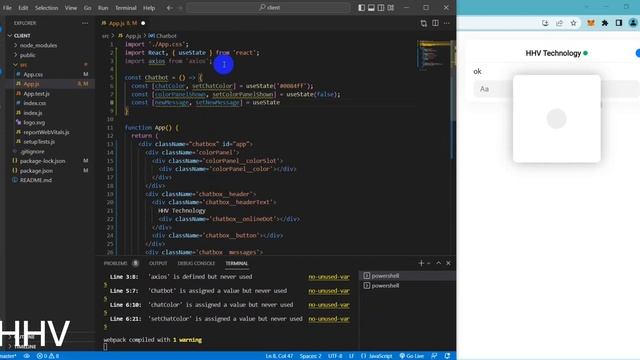Expand the public folder

tap(28, 55)
